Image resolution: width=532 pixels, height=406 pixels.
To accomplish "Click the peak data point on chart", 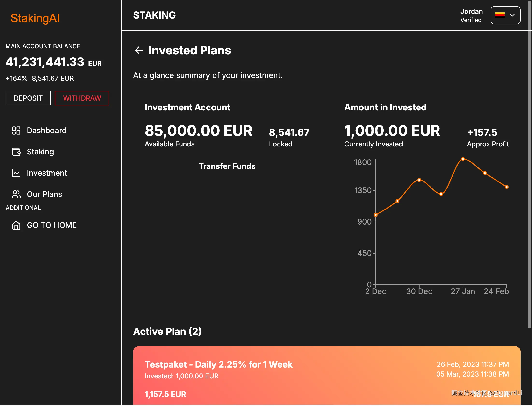I will pyautogui.click(x=463, y=159).
